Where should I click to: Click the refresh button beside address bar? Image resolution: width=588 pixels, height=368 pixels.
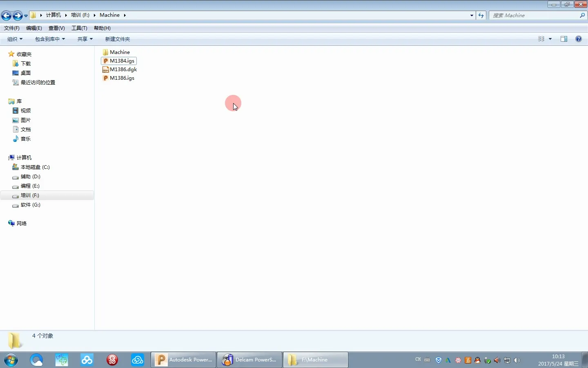click(481, 16)
